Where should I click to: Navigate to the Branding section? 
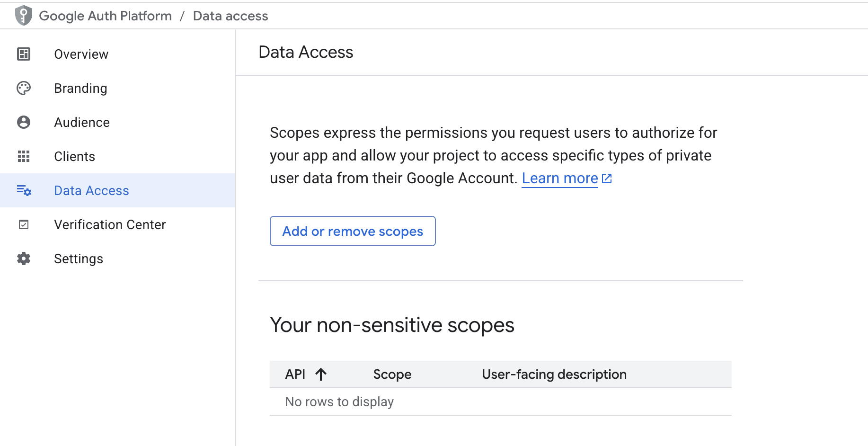coord(80,88)
